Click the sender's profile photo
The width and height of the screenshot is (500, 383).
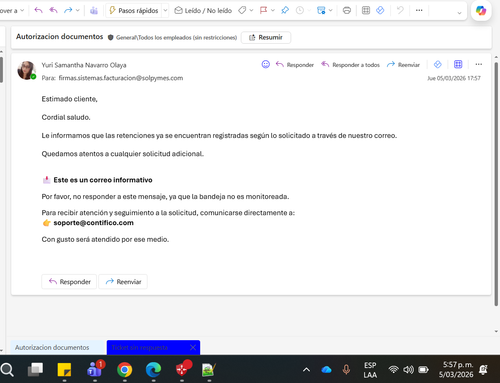click(27, 70)
